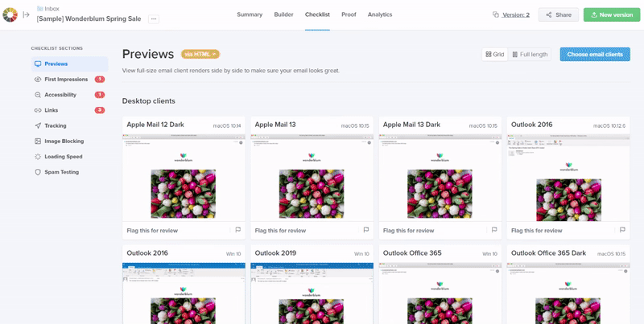The width and height of the screenshot is (644, 324).
Task: Click the version copy icon
Action: coord(496,14)
